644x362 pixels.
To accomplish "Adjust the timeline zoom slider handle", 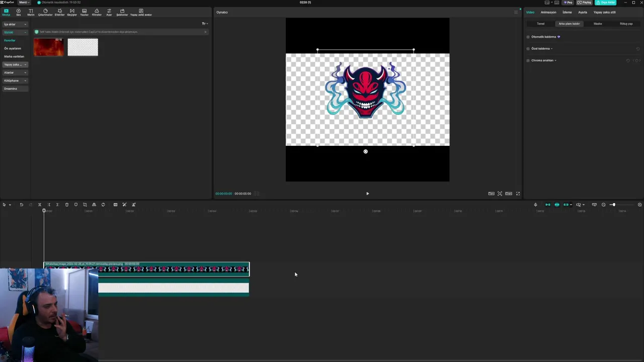I will tap(613, 205).
